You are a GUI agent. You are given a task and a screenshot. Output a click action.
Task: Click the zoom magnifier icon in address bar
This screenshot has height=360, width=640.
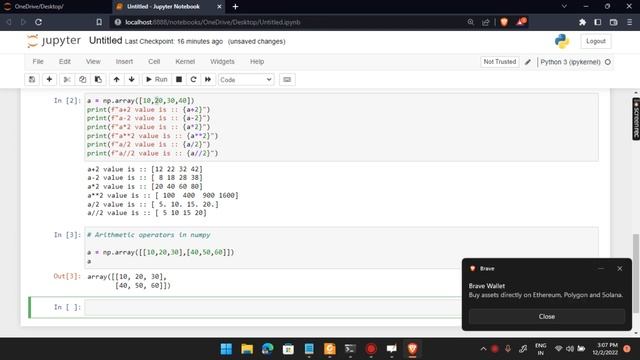[x=471, y=22]
